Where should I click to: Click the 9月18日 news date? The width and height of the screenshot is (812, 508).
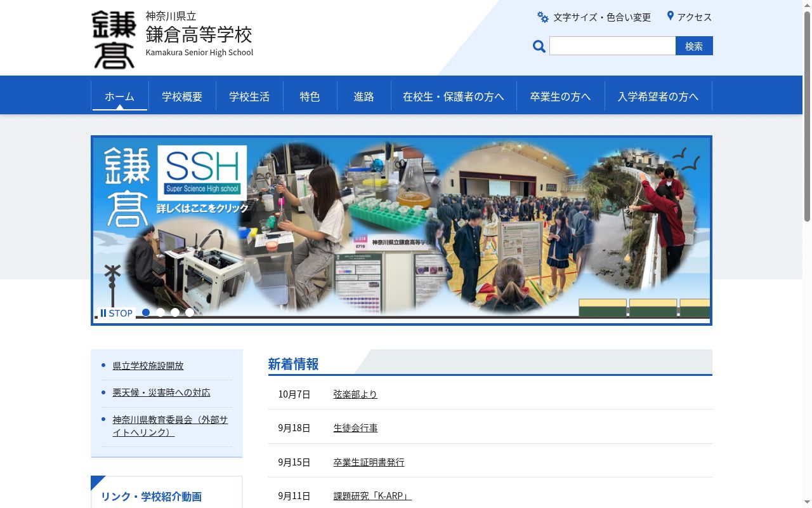pyautogui.click(x=294, y=428)
